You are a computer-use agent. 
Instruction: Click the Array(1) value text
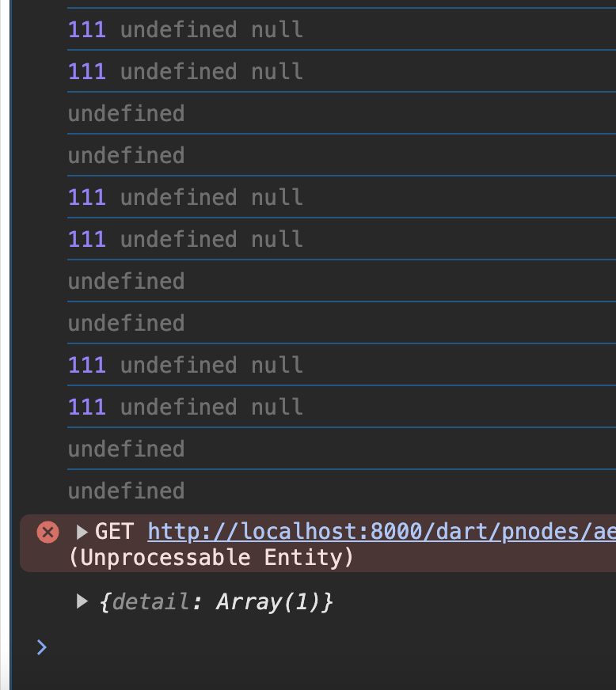click(x=269, y=601)
